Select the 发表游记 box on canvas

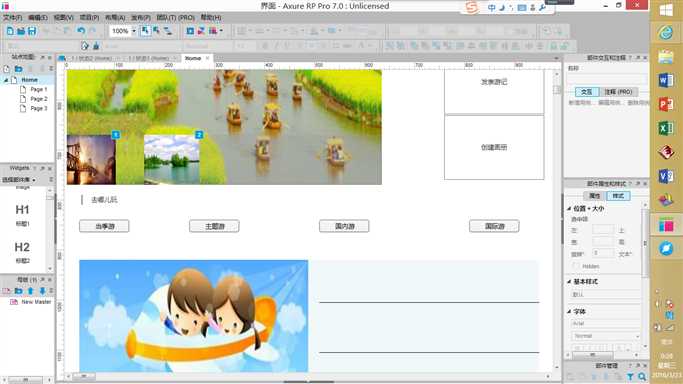click(x=494, y=92)
